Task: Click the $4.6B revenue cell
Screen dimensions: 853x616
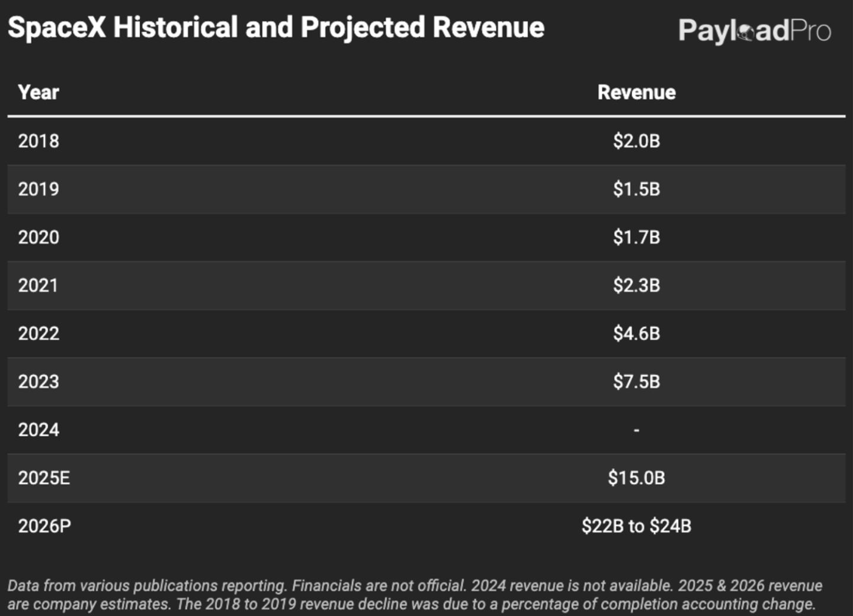Action: (x=636, y=333)
